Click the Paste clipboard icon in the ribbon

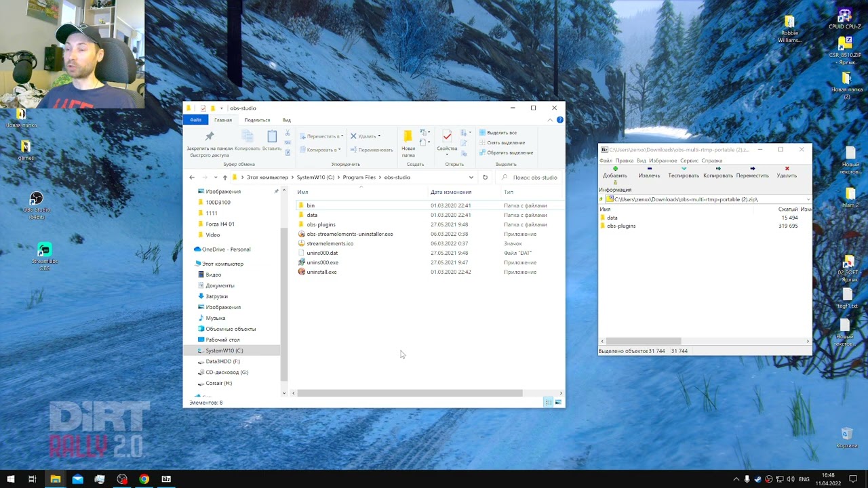pos(272,137)
